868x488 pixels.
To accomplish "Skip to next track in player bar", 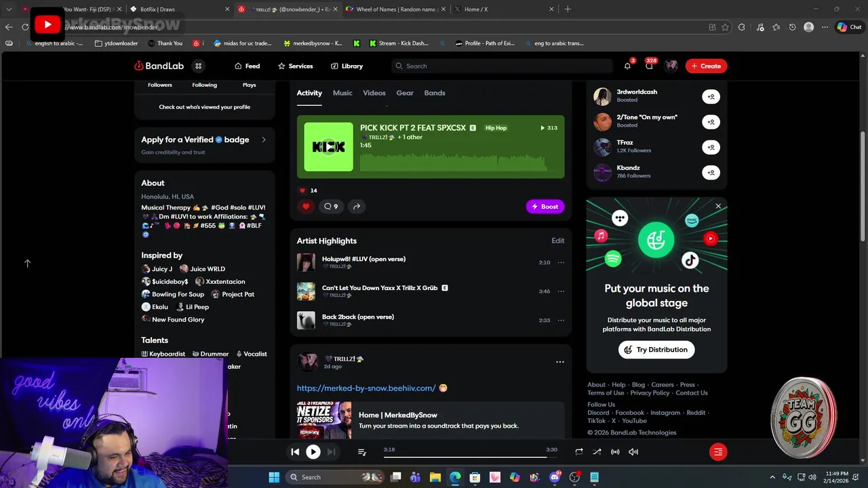I will click(x=331, y=451).
